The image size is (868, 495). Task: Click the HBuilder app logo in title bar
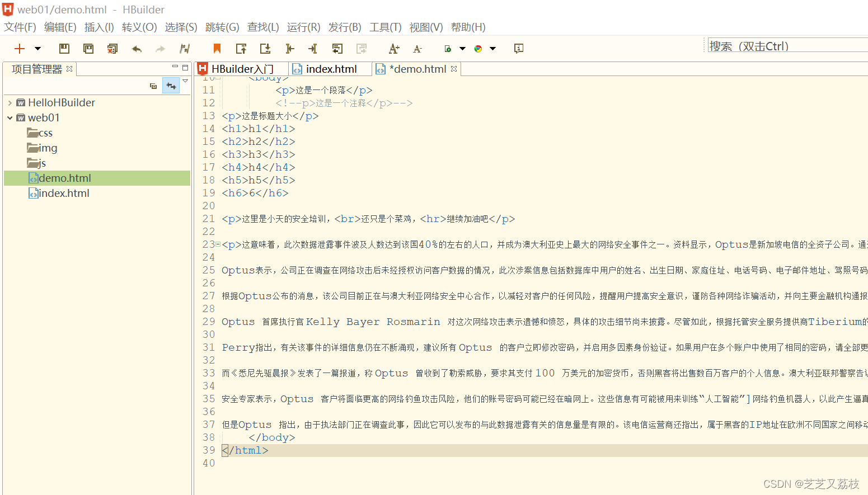tap(8, 10)
